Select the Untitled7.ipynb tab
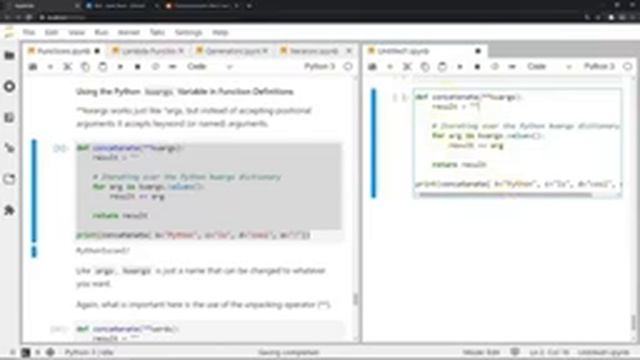The height and width of the screenshot is (360, 640). [424, 51]
